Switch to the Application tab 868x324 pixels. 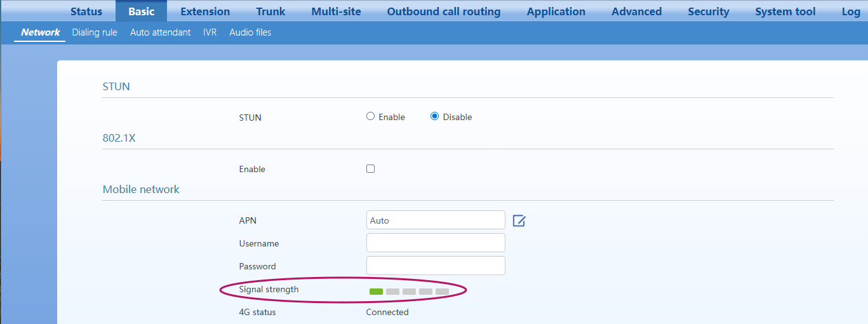click(556, 11)
